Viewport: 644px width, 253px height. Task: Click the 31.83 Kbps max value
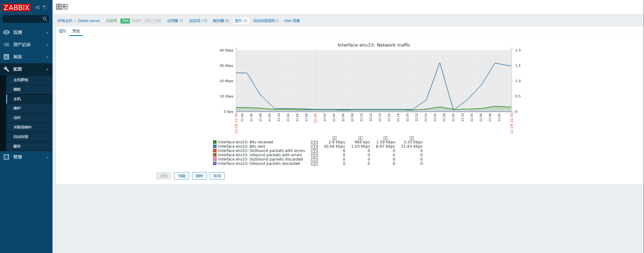click(412, 146)
